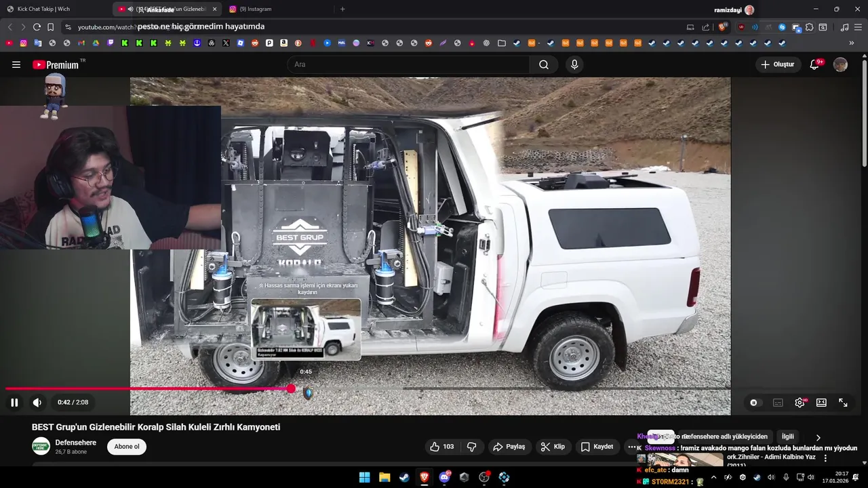Pause the YouTube video
Screen dimensions: 868x488
(x=14, y=403)
